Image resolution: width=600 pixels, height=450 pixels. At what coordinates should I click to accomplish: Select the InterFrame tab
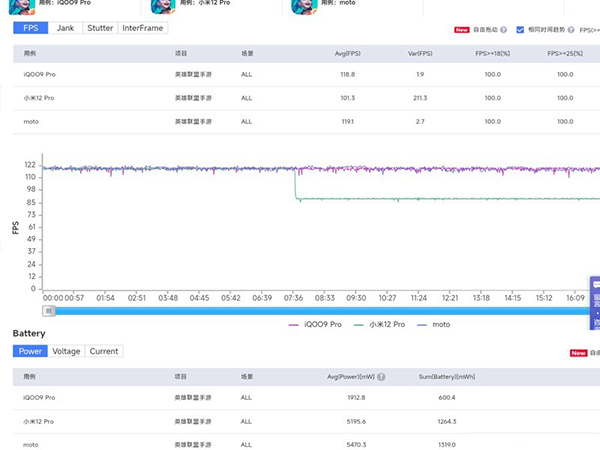point(142,28)
